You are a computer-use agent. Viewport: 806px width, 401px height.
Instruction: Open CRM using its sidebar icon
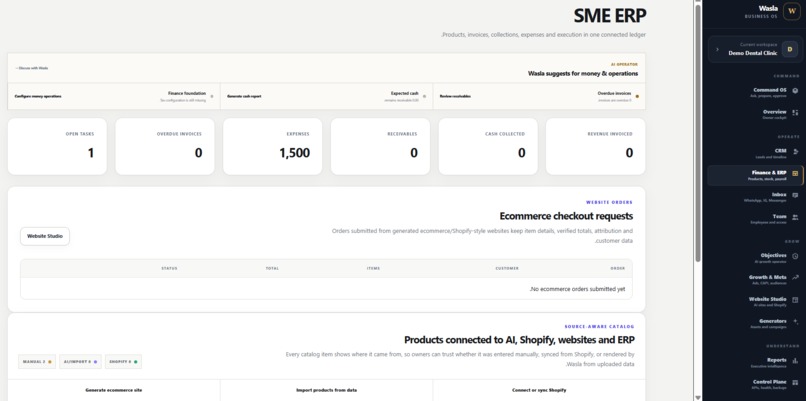click(x=795, y=152)
